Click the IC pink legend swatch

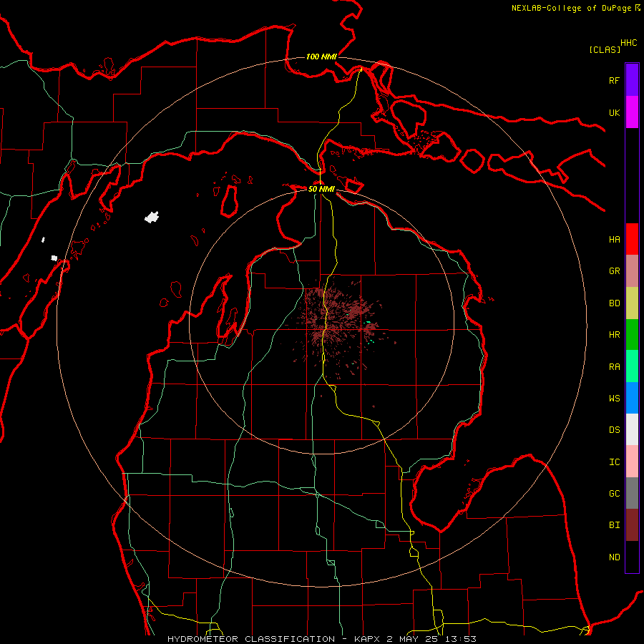coord(632,462)
